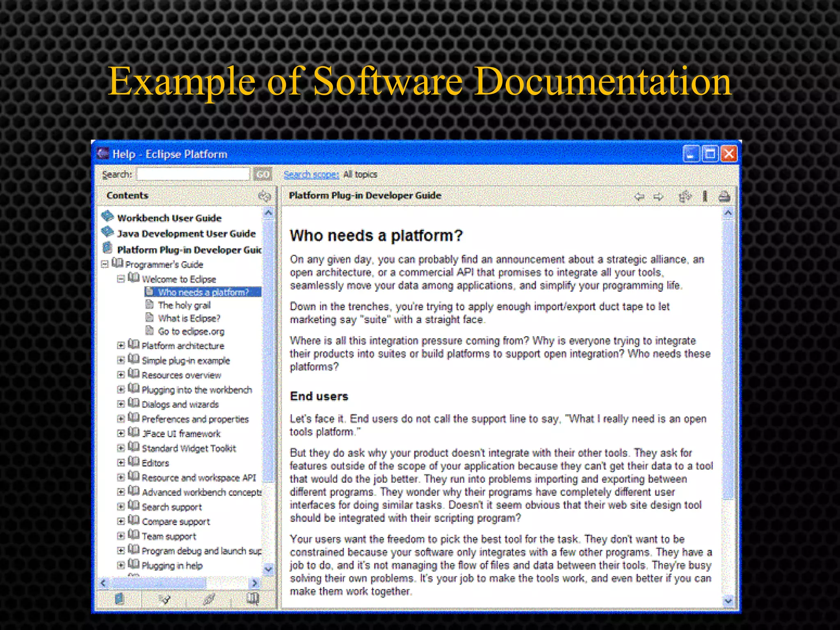Click the contents horizontal scrollbar thumb
Screen dimensions: 840x630
click(158, 583)
